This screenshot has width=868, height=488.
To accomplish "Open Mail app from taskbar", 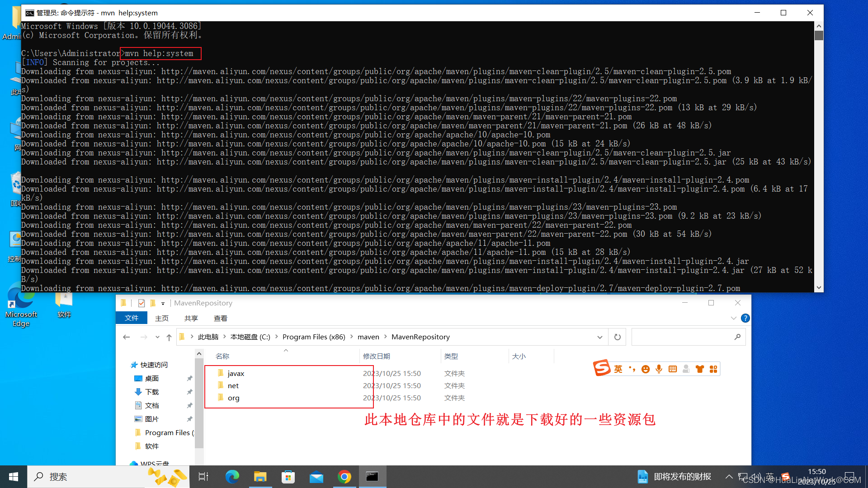I will (316, 477).
